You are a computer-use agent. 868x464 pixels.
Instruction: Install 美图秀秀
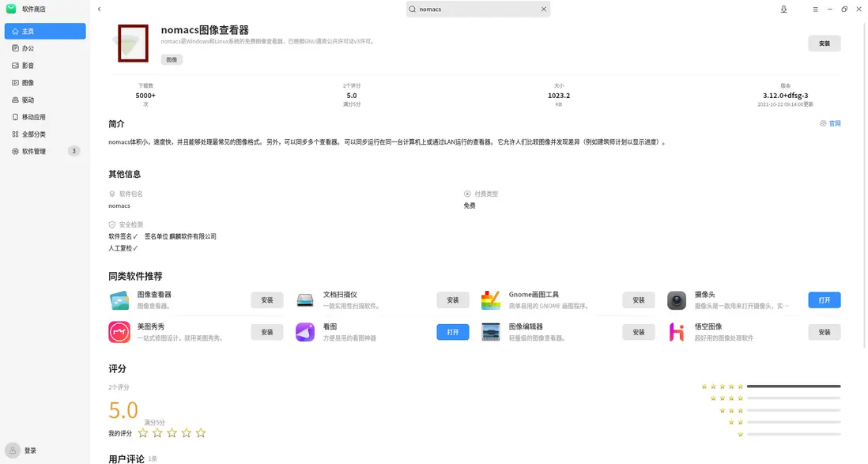[x=267, y=332]
